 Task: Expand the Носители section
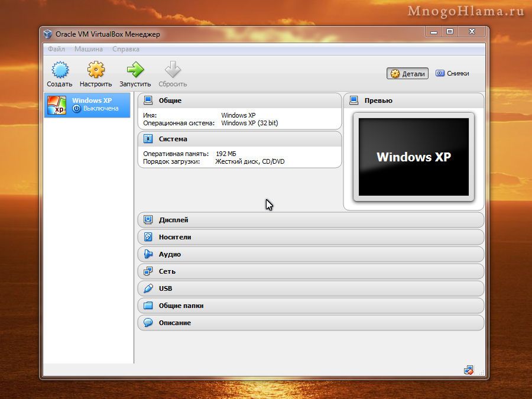click(311, 237)
